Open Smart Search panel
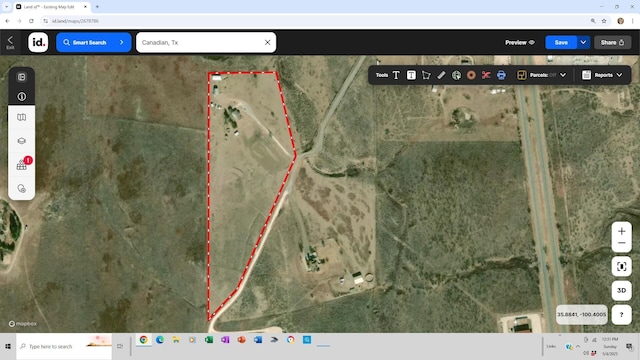Screen dimensions: 640x360 pos(93,42)
